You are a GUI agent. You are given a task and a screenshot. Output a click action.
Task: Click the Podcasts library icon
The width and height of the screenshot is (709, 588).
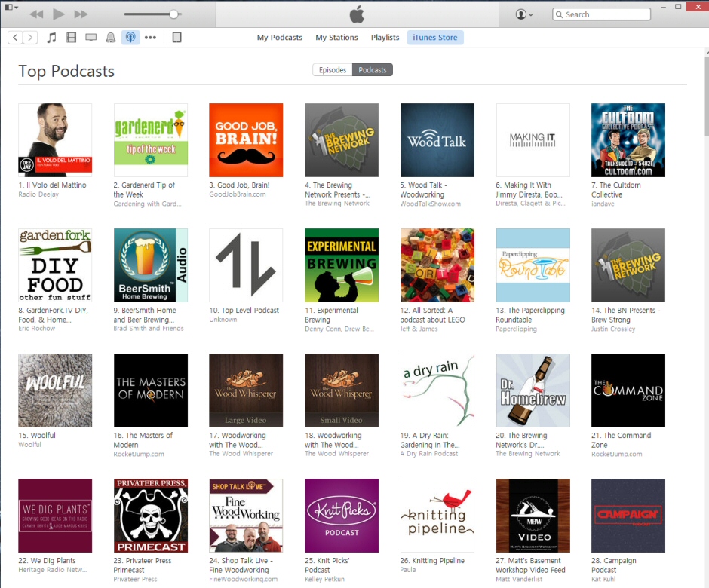click(x=130, y=38)
